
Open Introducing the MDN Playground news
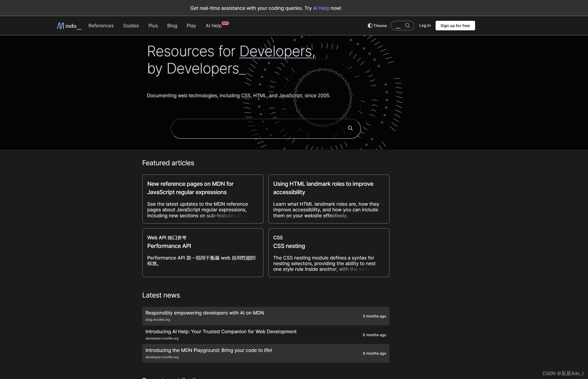[x=209, y=350]
